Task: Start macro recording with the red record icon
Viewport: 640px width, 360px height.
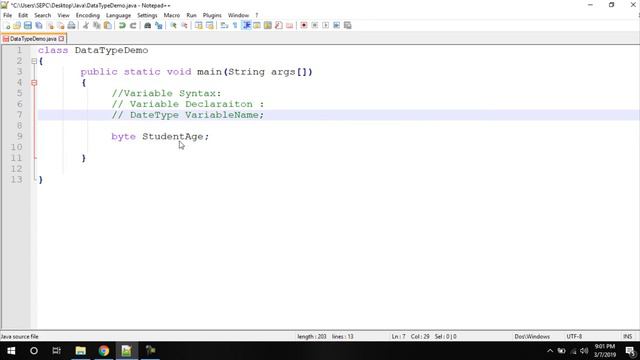Action: click(x=304, y=25)
